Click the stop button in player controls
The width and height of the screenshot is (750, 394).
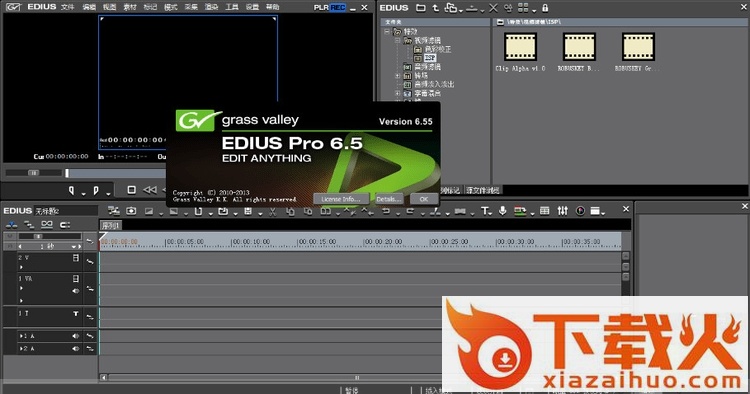click(131, 190)
